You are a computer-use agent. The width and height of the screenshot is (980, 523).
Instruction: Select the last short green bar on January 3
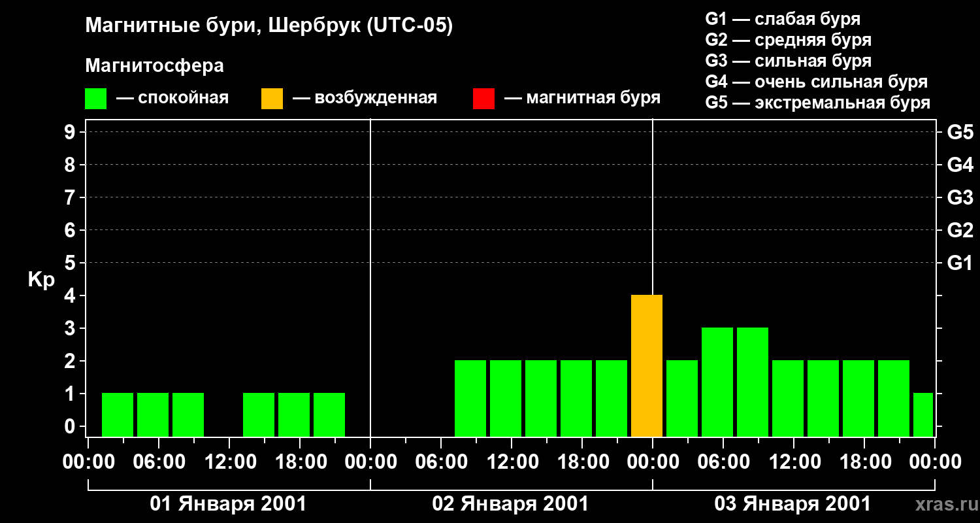[x=923, y=414]
